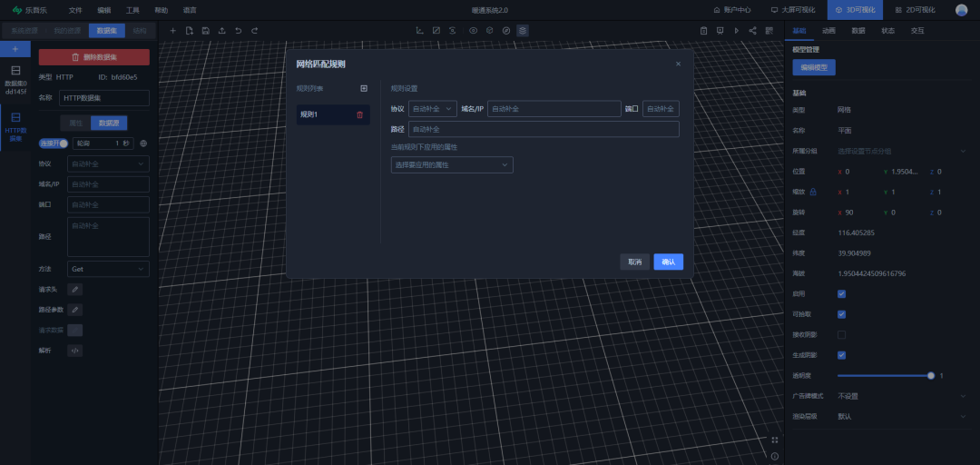Switch to 2D可视化 mode

tap(916, 10)
